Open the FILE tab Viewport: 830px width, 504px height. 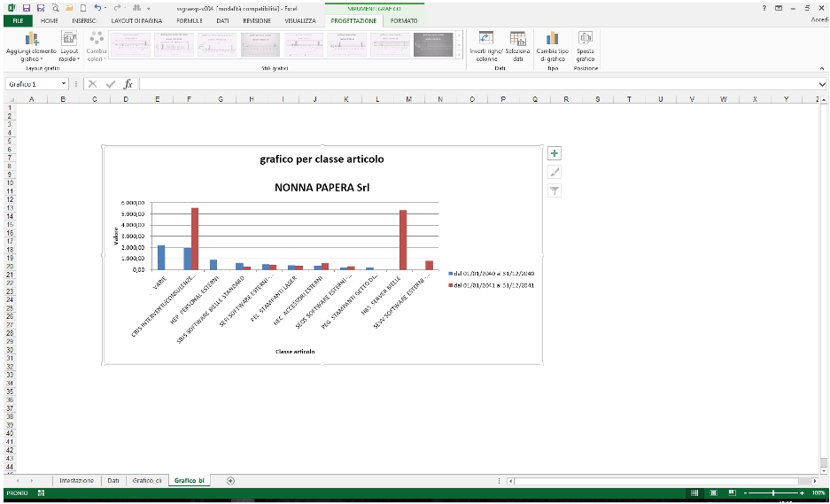(x=18, y=20)
